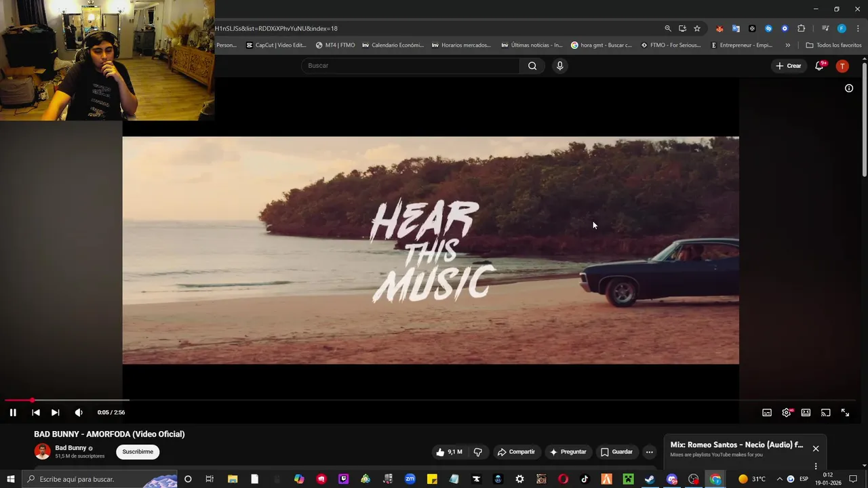Run the search with the magnifier button
This screenshot has height=488, width=868.
(532, 66)
